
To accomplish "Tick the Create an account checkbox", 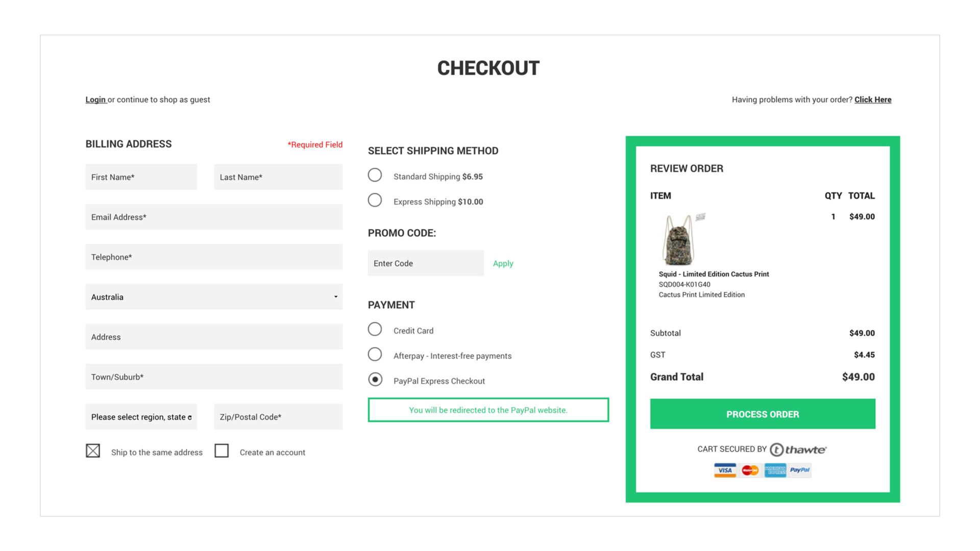I will coord(222,451).
